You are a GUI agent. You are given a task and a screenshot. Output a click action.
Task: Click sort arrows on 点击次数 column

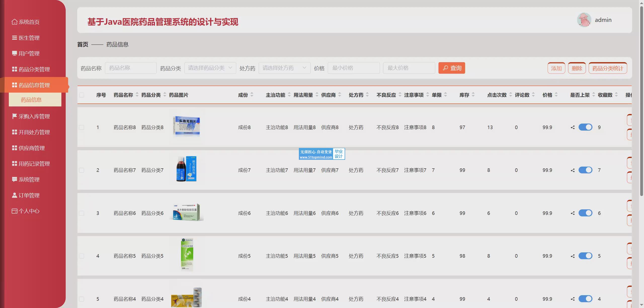click(x=511, y=95)
